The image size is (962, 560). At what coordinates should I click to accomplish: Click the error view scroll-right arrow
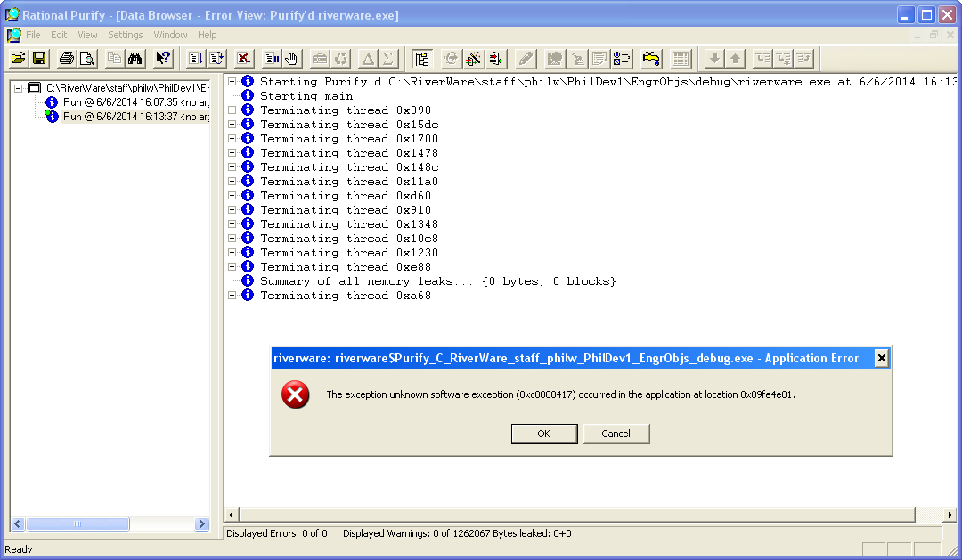click(950, 515)
